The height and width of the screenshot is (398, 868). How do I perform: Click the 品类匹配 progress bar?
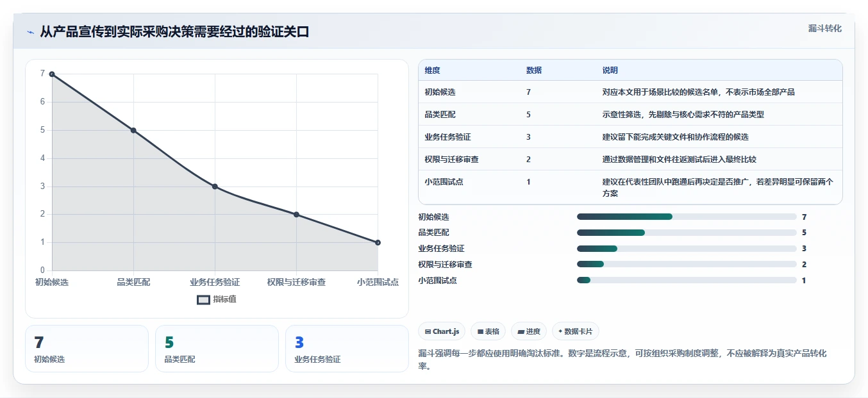687,233
